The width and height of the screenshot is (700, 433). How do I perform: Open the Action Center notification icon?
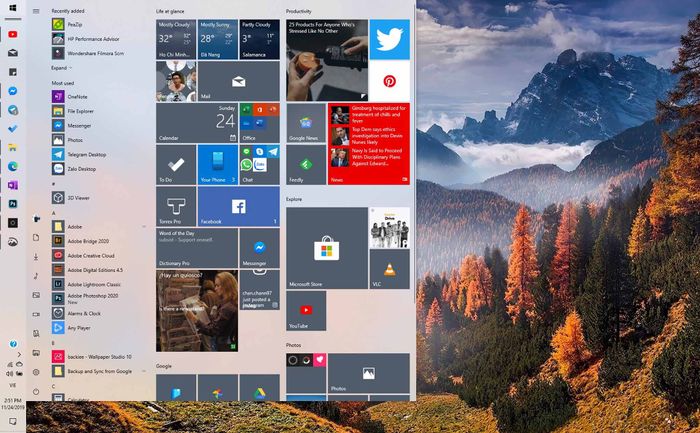12,421
